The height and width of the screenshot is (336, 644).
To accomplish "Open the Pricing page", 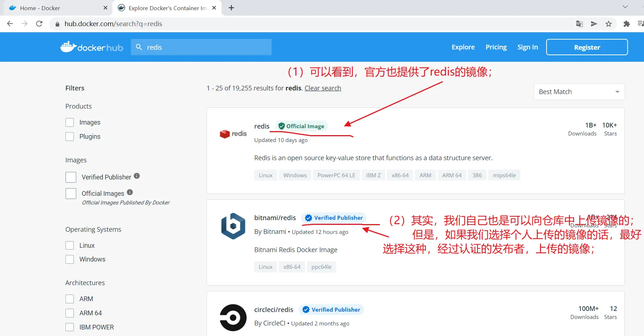I will pos(496,47).
